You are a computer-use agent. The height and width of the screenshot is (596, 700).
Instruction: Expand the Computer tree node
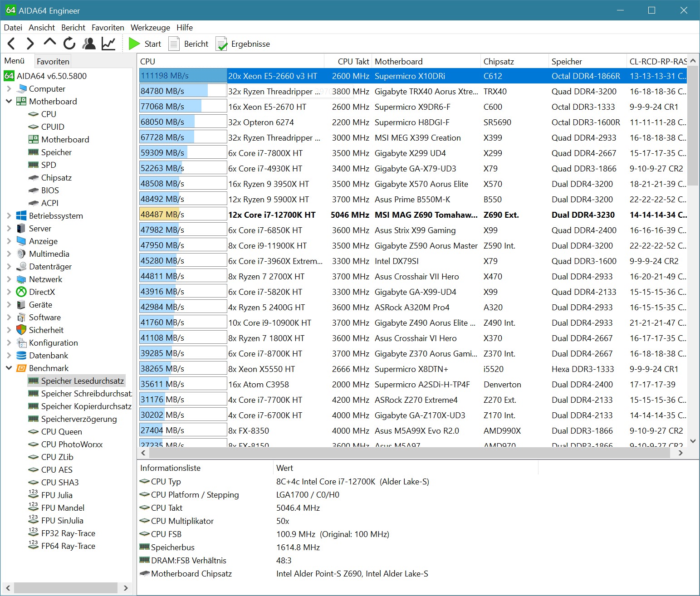pos(9,89)
